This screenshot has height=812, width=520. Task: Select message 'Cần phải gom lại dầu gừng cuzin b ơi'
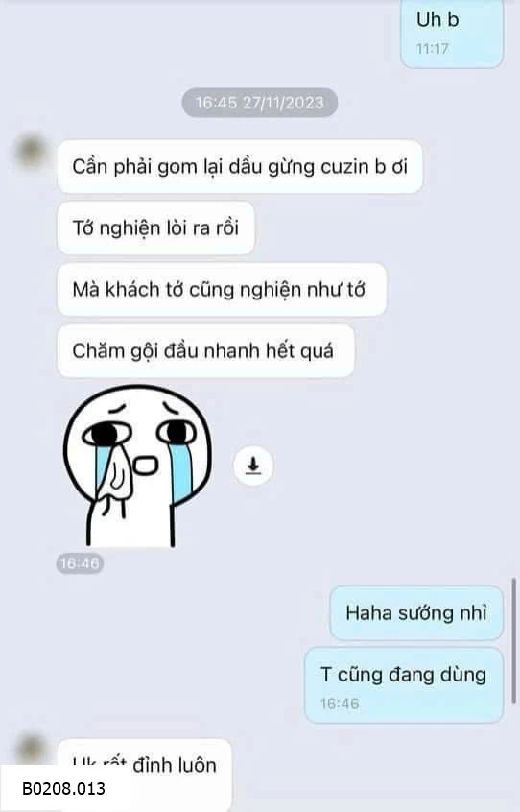240,167
